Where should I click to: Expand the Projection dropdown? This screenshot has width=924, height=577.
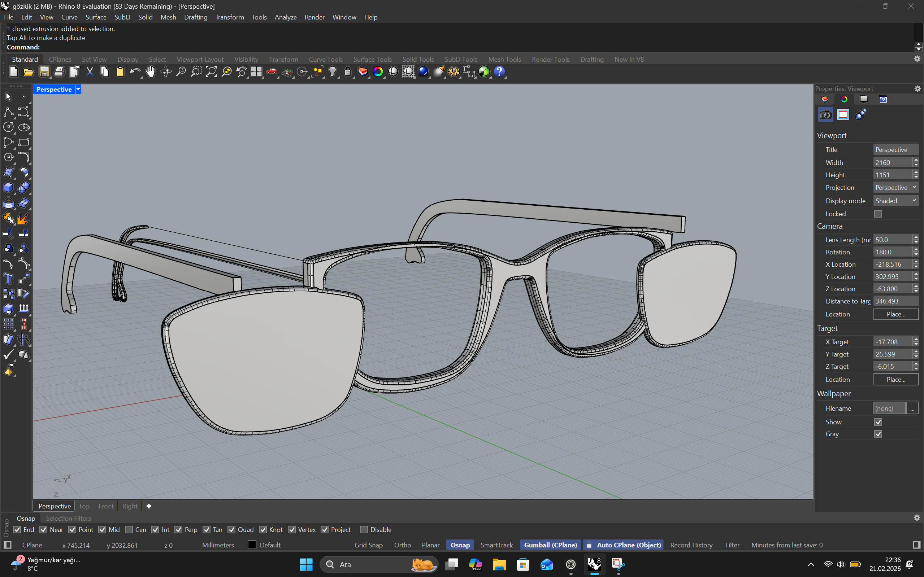895,188
